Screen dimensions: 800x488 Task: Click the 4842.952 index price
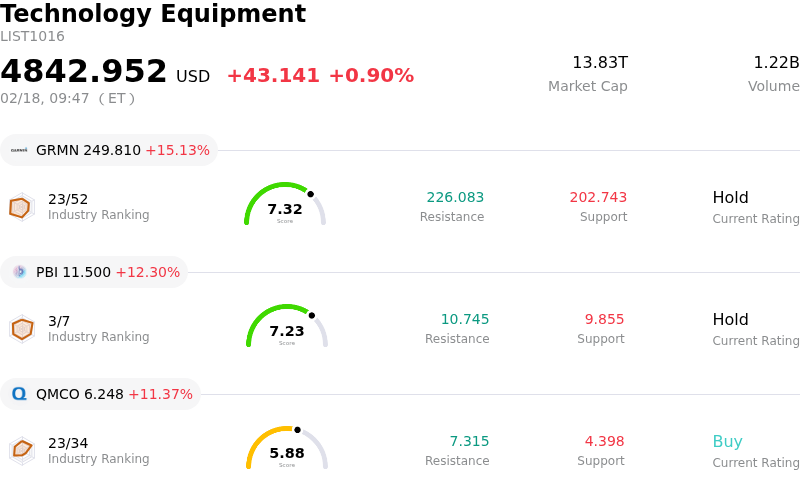[84, 72]
